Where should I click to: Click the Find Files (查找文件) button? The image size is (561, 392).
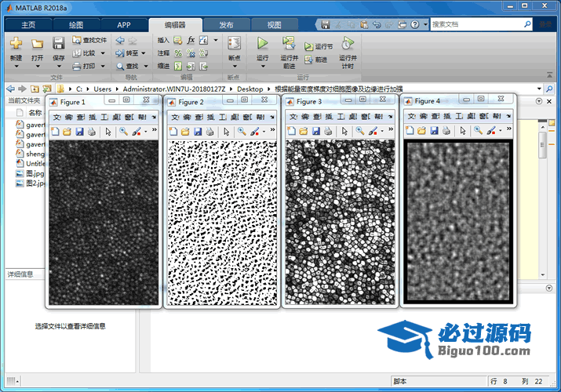point(89,40)
